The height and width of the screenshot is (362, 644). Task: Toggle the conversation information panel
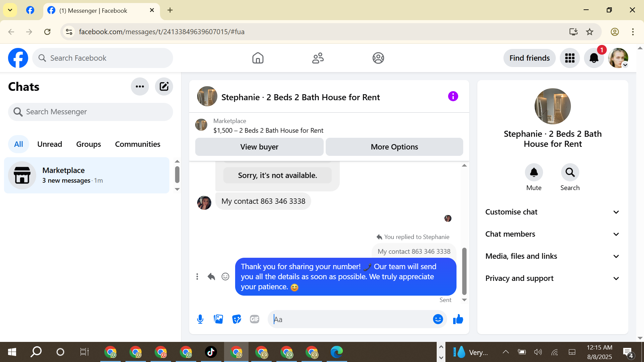[x=453, y=97]
